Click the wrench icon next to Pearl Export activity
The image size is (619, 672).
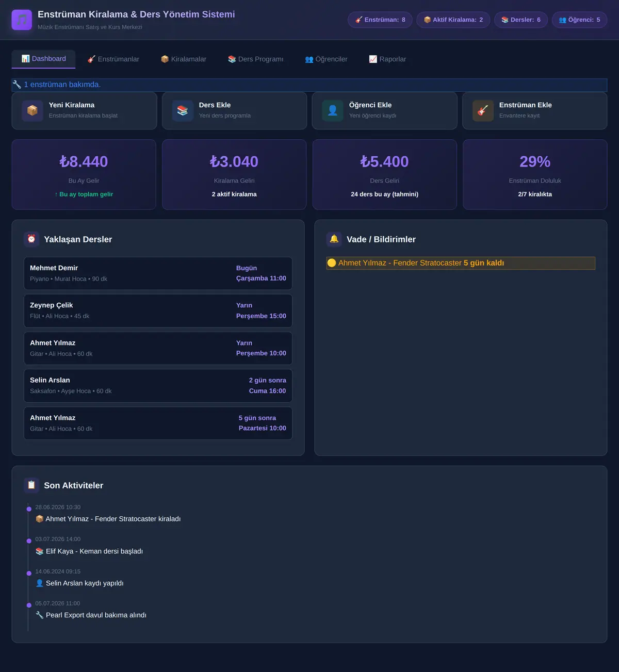point(40,615)
